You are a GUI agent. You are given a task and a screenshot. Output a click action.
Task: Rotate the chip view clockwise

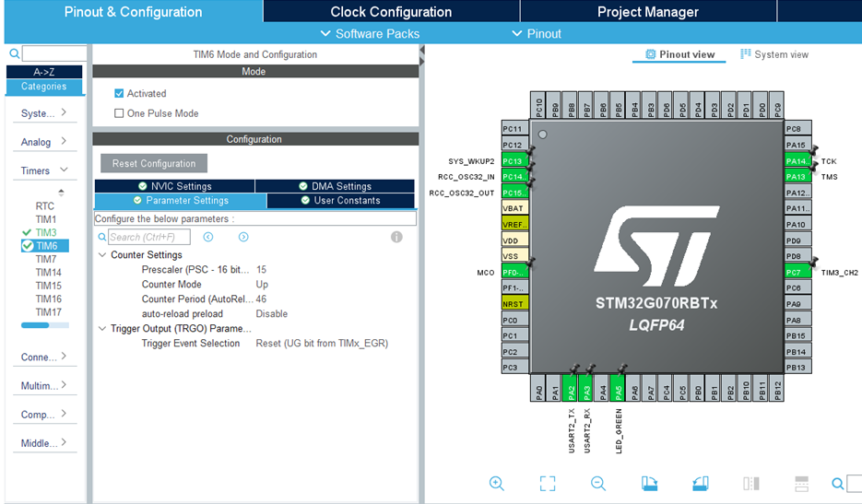pos(649,483)
